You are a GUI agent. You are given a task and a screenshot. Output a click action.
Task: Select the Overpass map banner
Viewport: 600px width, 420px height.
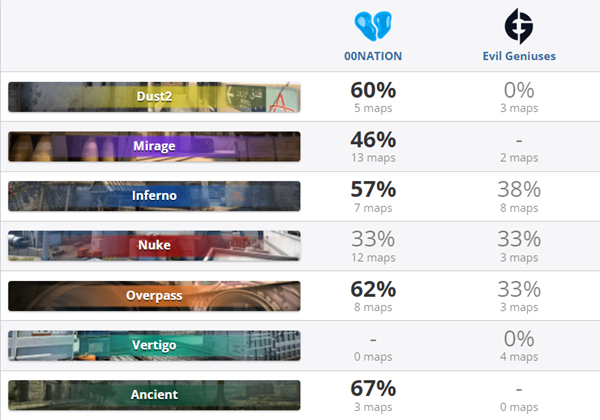click(154, 296)
